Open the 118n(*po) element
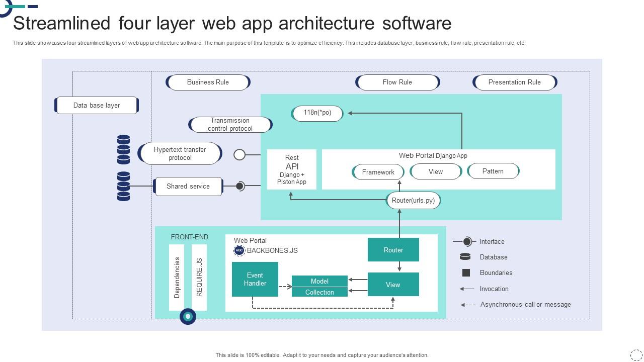 [x=317, y=113]
